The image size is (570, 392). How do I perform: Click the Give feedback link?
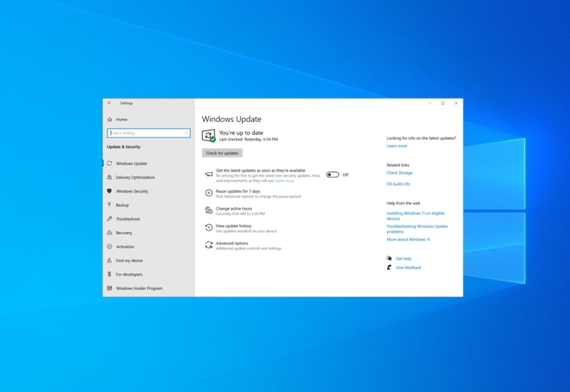408,267
